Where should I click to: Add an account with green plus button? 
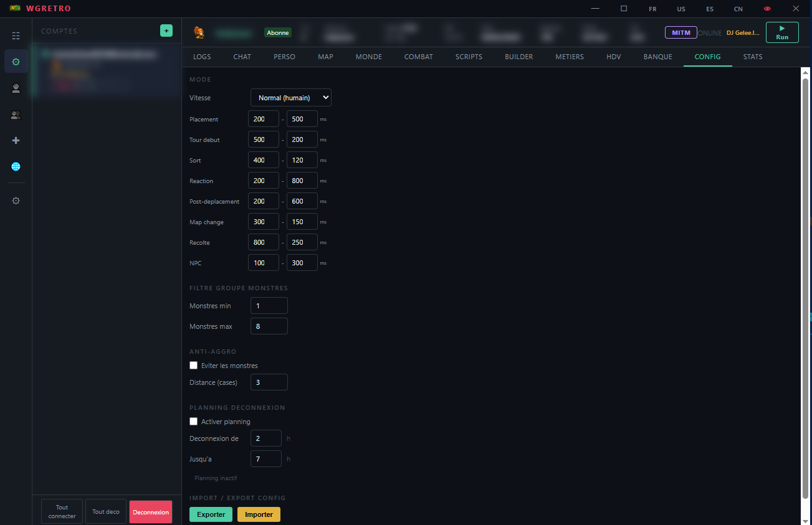[166, 31]
